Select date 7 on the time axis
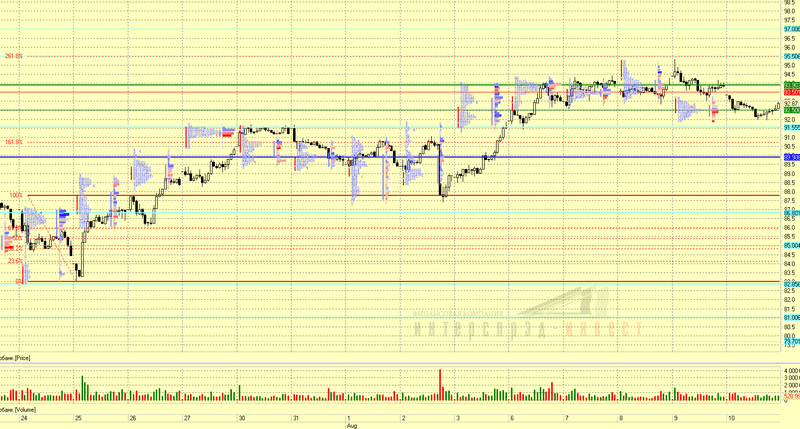This screenshot has width=800, height=429. 567,418
